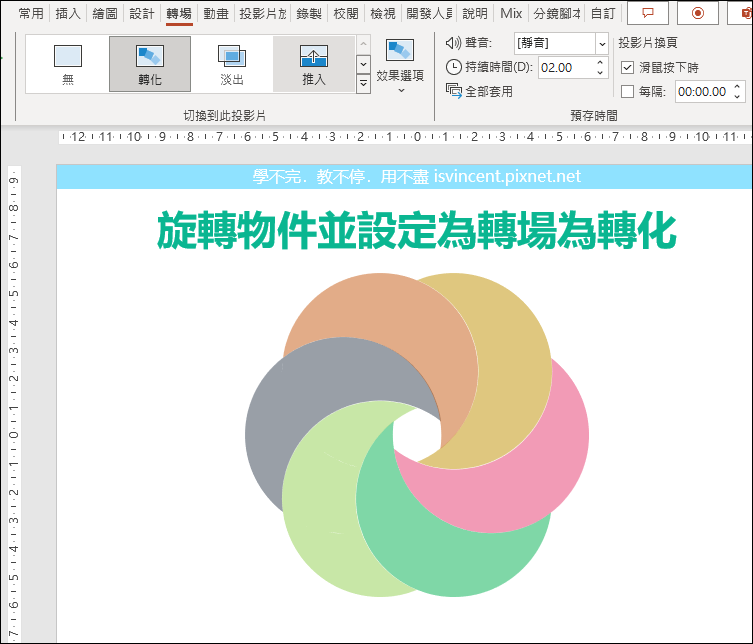The width and height of the screenshot is (753, 644).
Task: Toggle the 滑鼠按下時 checkbox
Action: (x=627, y=68)
